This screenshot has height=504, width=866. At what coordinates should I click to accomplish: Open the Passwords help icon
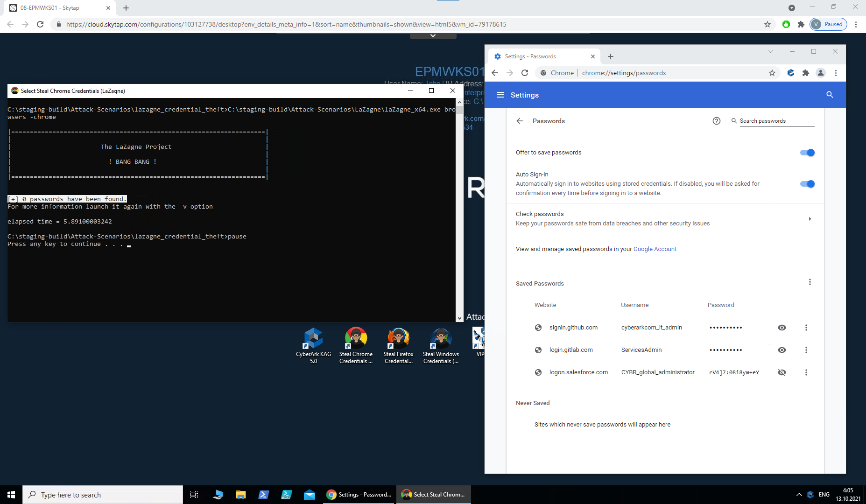(717, 121)
